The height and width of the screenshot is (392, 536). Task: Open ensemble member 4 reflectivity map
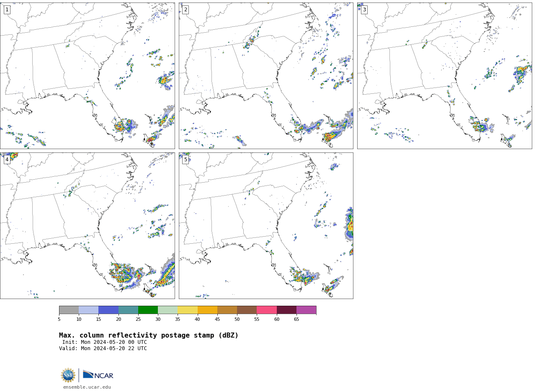[87, 226]
